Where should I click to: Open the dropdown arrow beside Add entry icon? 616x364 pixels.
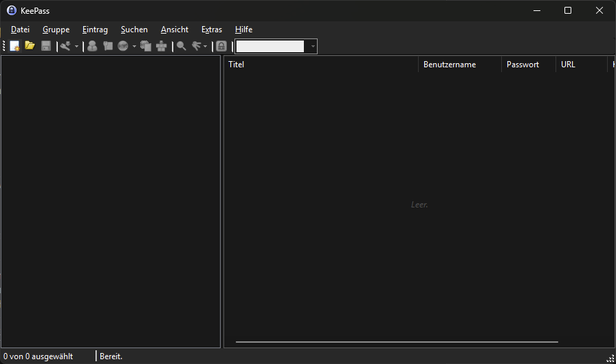pyautogui.click(x=76, y=46)
